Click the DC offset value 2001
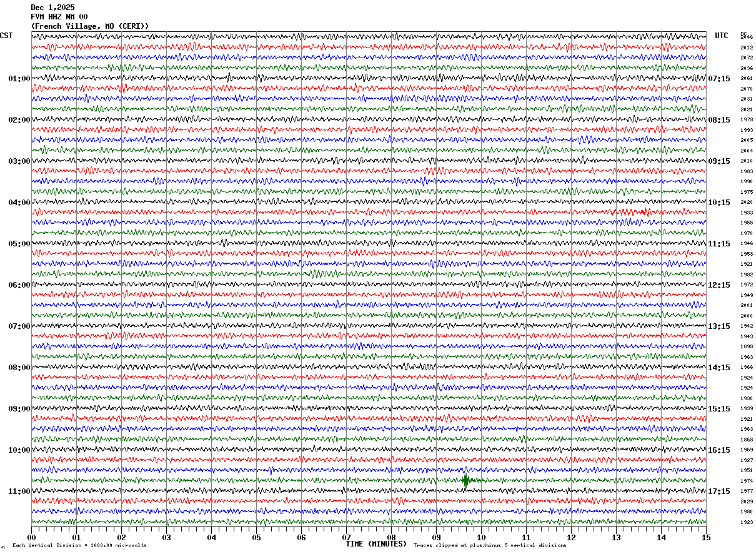Image resolution: width=756 pixels, height=554 pixels. click(747, 305)
